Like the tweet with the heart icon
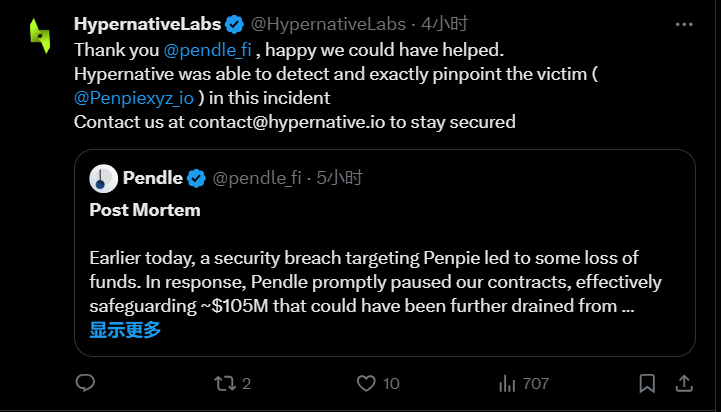Viewport: 721px width, 412px height. [x=367, y=382]
